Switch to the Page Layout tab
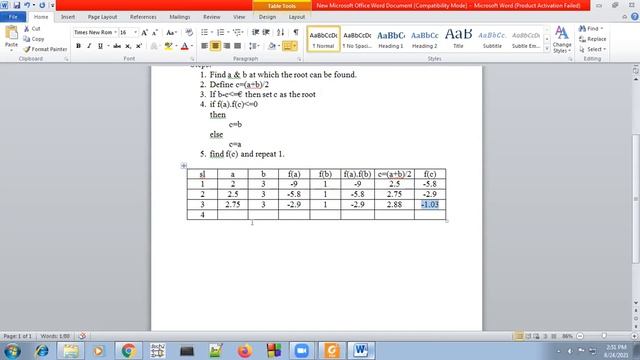640x360 pixels. click(x=102, y=17)
